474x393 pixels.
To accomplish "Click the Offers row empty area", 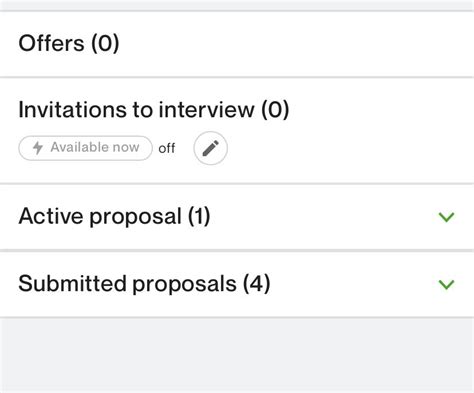I will [x=293, y=44].
